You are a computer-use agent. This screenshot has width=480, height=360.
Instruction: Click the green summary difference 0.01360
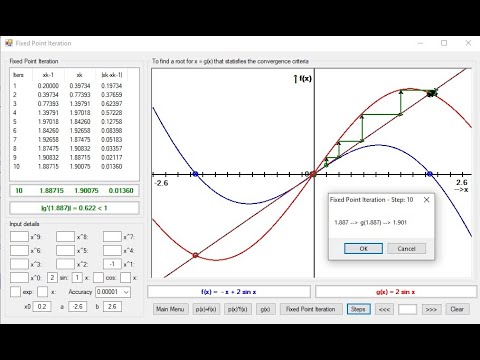(x=121, y=191)
